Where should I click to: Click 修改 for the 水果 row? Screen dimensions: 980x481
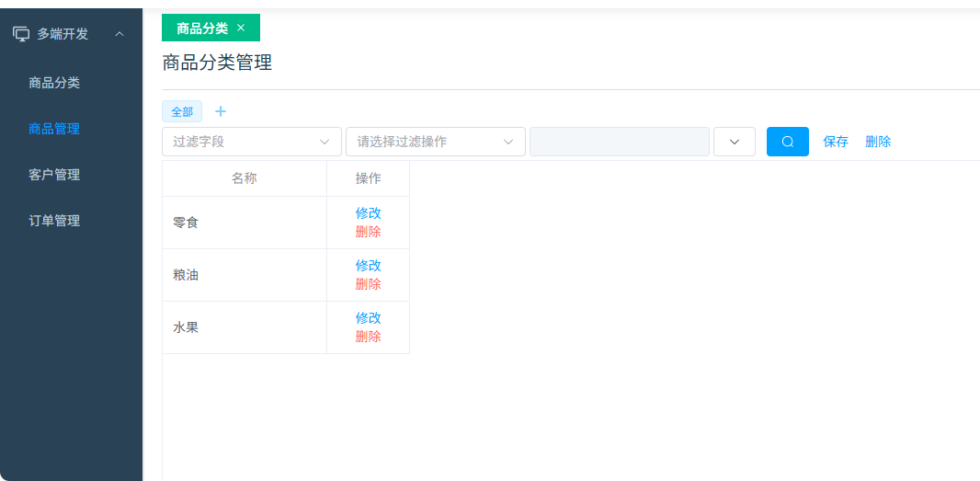coord(368,318)
